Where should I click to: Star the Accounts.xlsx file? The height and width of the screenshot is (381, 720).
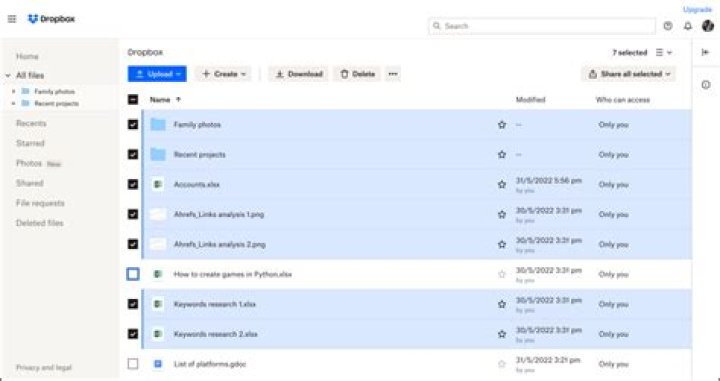pyautogui.click(x=501, y=185)
